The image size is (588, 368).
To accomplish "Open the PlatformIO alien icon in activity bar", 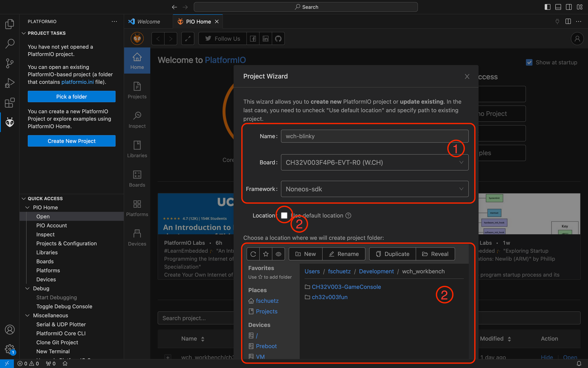I will point(10,122).
